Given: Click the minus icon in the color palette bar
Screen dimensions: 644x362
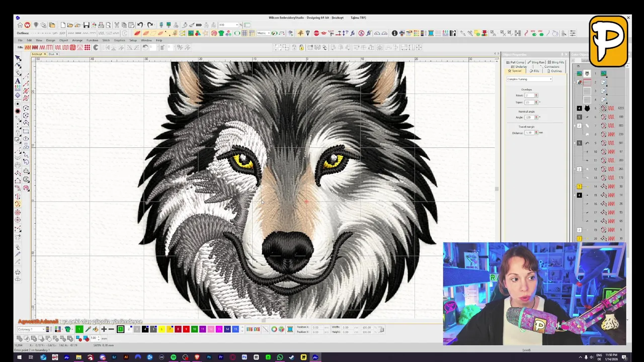Looking at the screenshot, I should point(111,329).
